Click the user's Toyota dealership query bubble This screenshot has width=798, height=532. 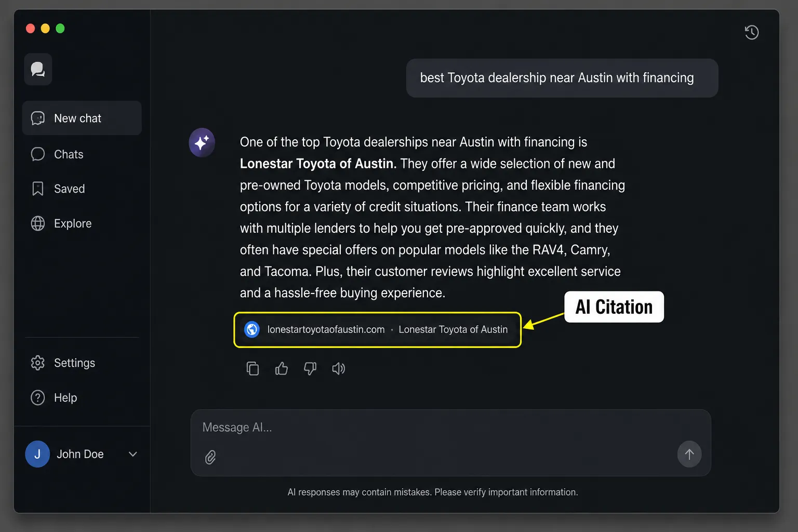pyautogui.click(x=562, y=78)
